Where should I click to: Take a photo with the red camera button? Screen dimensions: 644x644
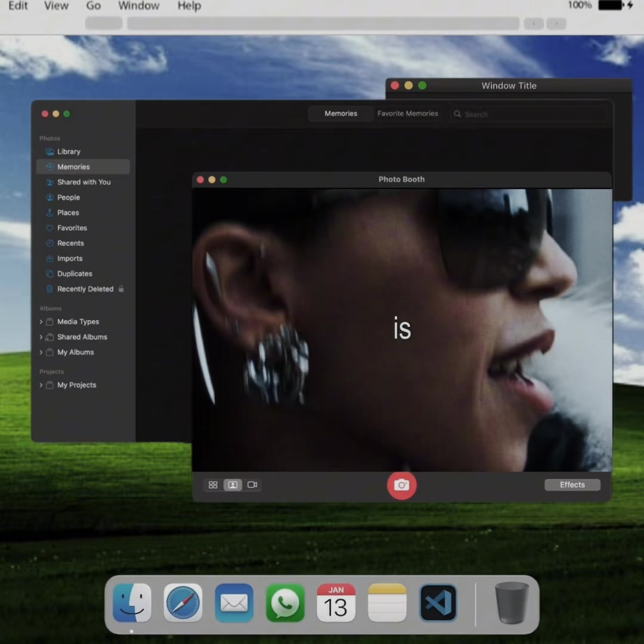(x=401, y=485)
